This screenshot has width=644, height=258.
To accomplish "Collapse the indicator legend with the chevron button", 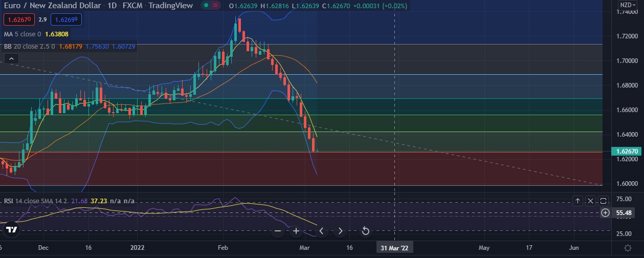I will tap(11, 59).
